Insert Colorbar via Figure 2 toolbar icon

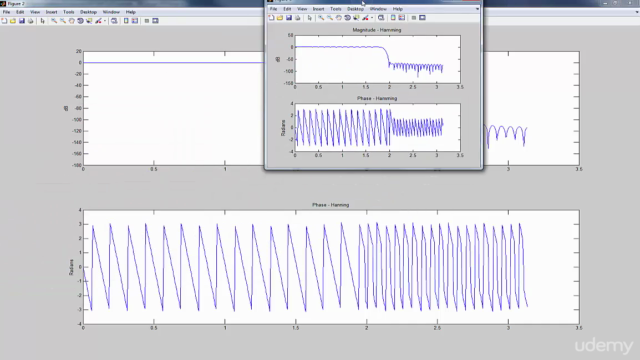point(126,21)
